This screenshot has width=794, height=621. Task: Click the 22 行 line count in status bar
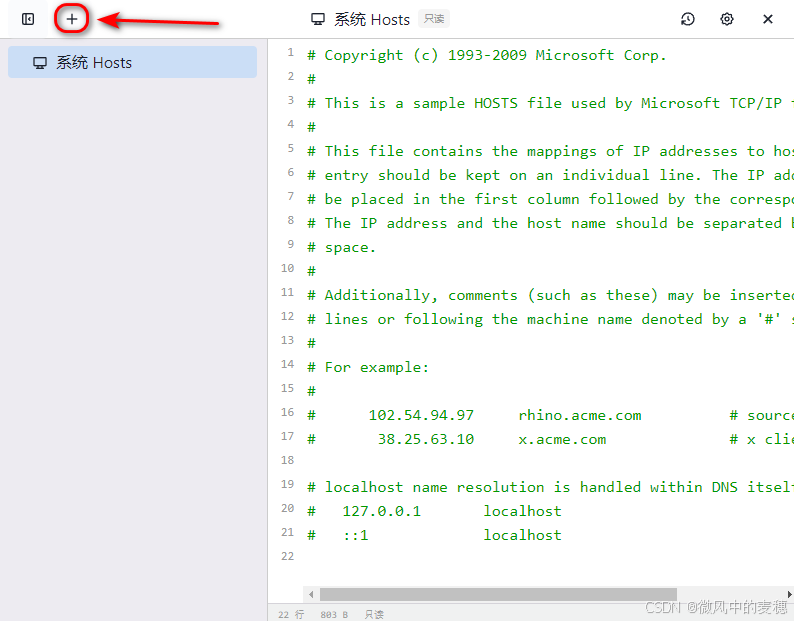[291, 614]
